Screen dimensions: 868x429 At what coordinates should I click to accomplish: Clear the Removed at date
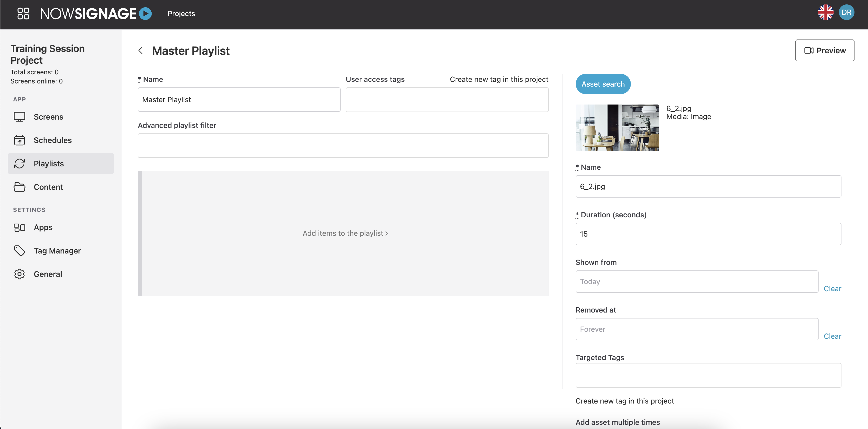pos(832,336)
